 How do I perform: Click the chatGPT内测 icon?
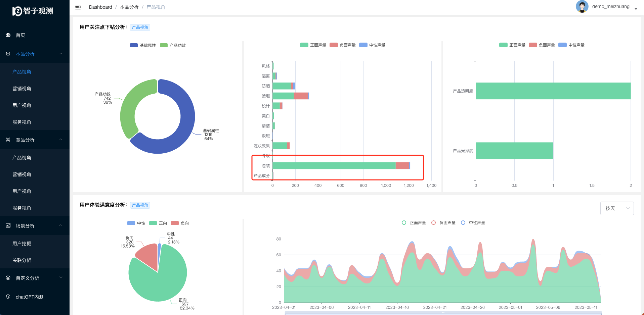pyautogui.click(x=8, y=297)
